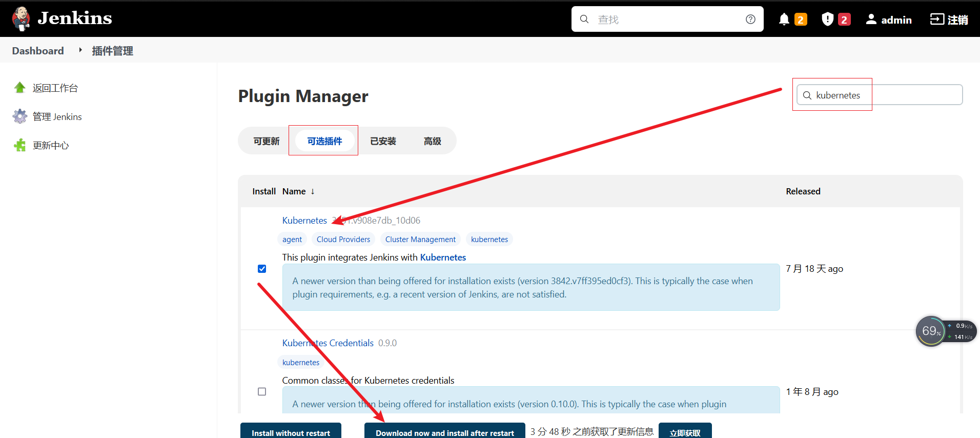
Task: Switch to 已安装 tab
Action: [383, 141]
